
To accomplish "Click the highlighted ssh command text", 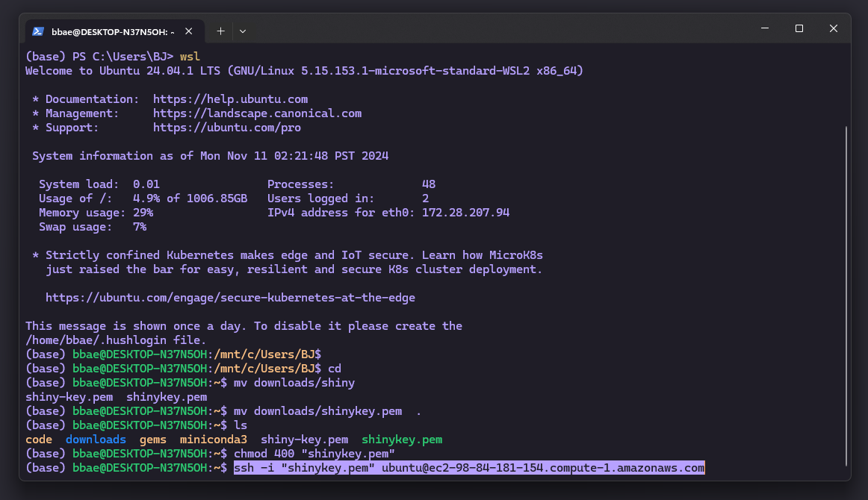I will pyautogui.click(x=469, y=468).
